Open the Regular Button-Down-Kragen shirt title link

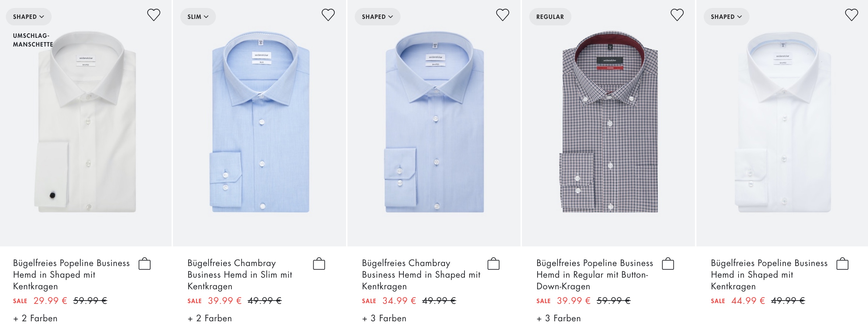pos(594,274)
